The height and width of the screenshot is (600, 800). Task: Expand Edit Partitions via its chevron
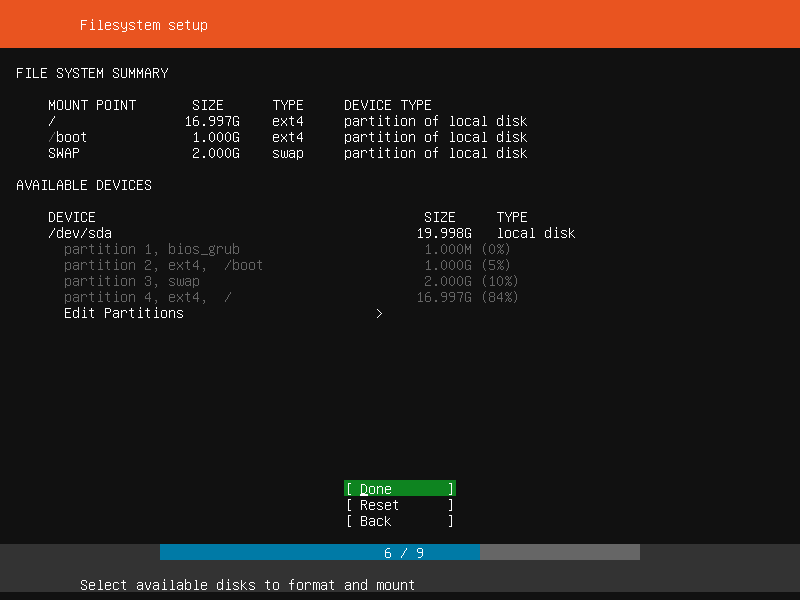379,313
